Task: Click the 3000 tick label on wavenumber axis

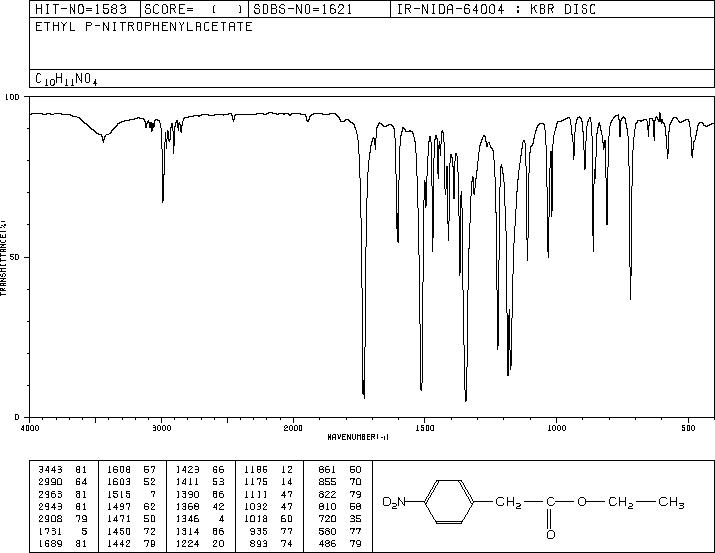Action: (x=161, y=428)
